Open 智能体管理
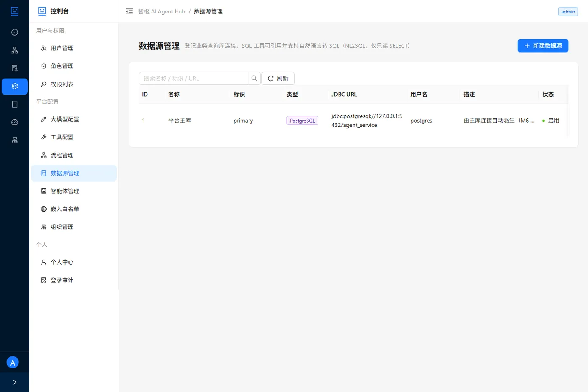Viewport: 588px width, 392px height. (74, 191)
